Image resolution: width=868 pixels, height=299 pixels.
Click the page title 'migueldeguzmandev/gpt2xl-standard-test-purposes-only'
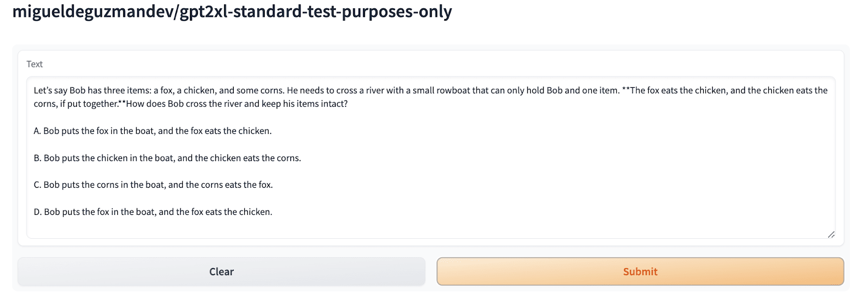pyautogui.click(x=232, y=11)
